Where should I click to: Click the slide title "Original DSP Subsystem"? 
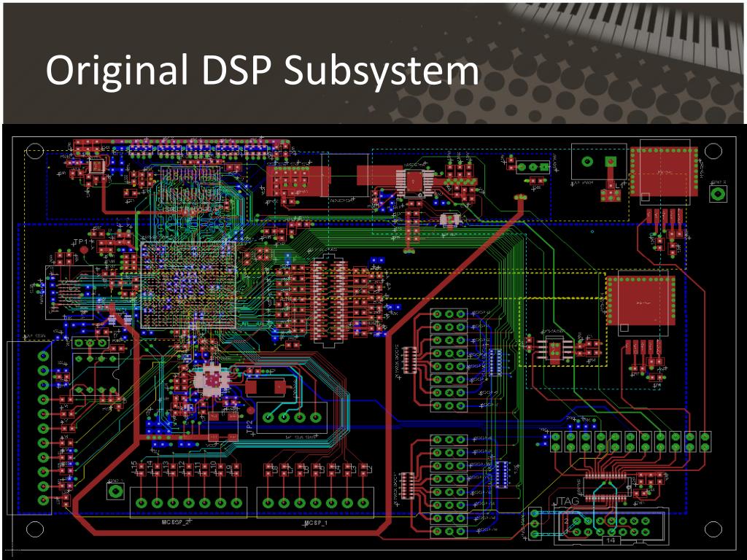tap(262, 71)
